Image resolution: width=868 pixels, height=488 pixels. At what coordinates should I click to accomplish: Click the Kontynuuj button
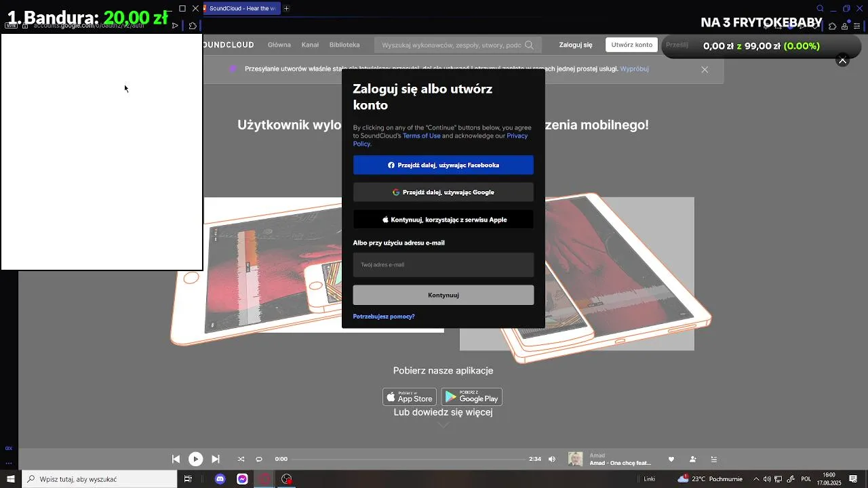443,295
